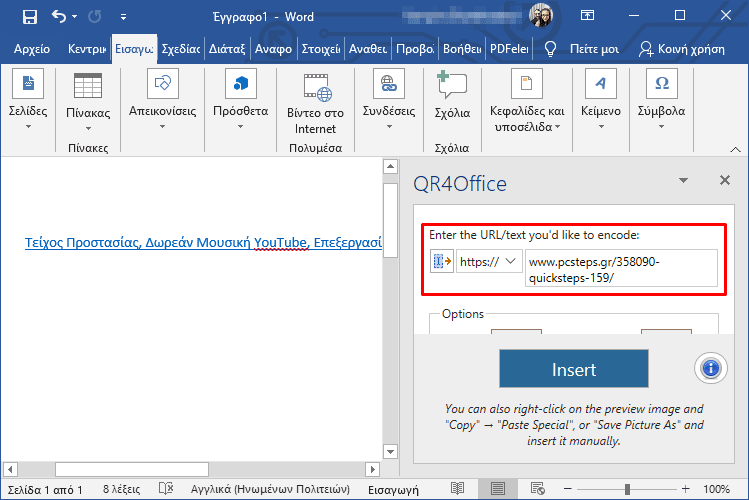
Task: Click the Τείχος Προστασίας hyperlink in document
Action: pos(203,243)
